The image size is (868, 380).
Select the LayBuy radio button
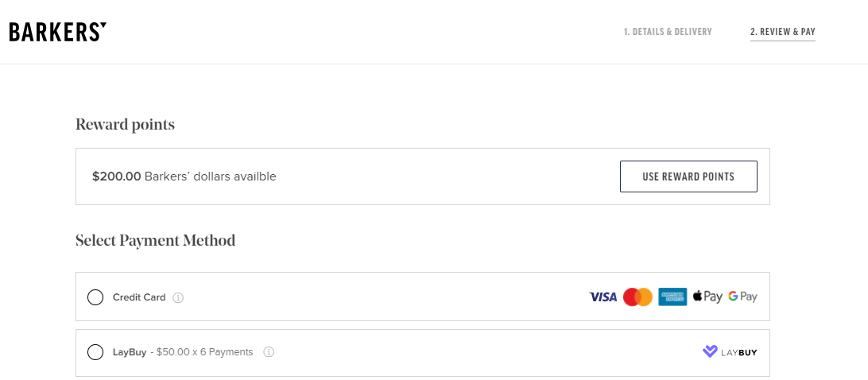[x=95, y=351]
